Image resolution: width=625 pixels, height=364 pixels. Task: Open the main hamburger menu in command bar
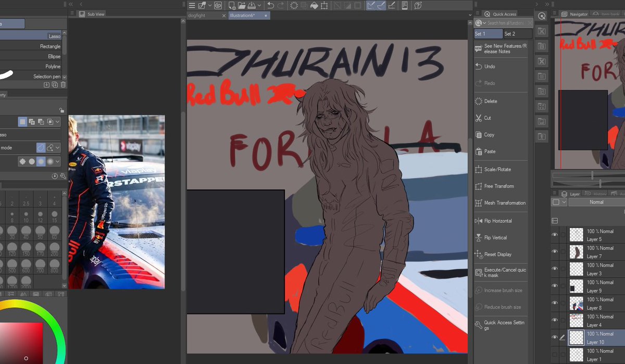click(192, 5)
